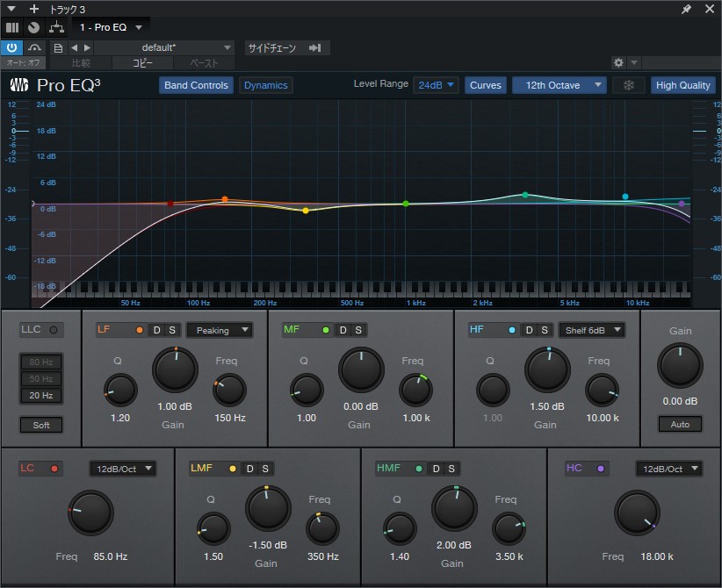Open HC 12dB/Oct slope dropdown
Image resolution: width=722 pixels, height=588 pixels.
pos(669,469)
